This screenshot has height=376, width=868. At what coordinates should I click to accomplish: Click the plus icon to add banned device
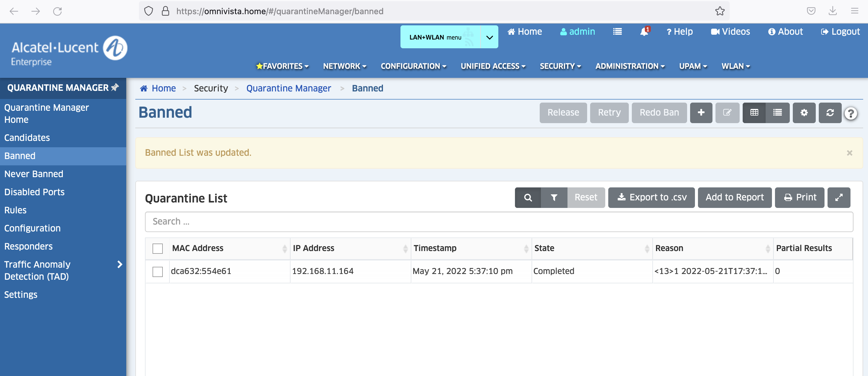(701, 113)
